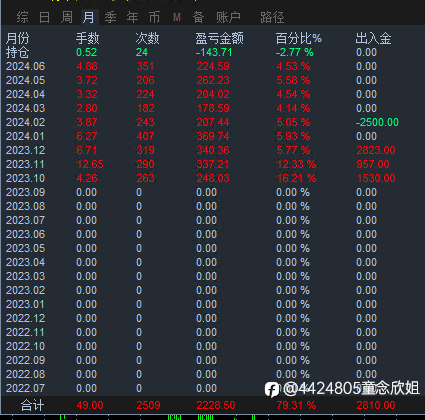The image size is (425, 420).
Task: Select the 2023.05 month row
Action: click(25, 248)
